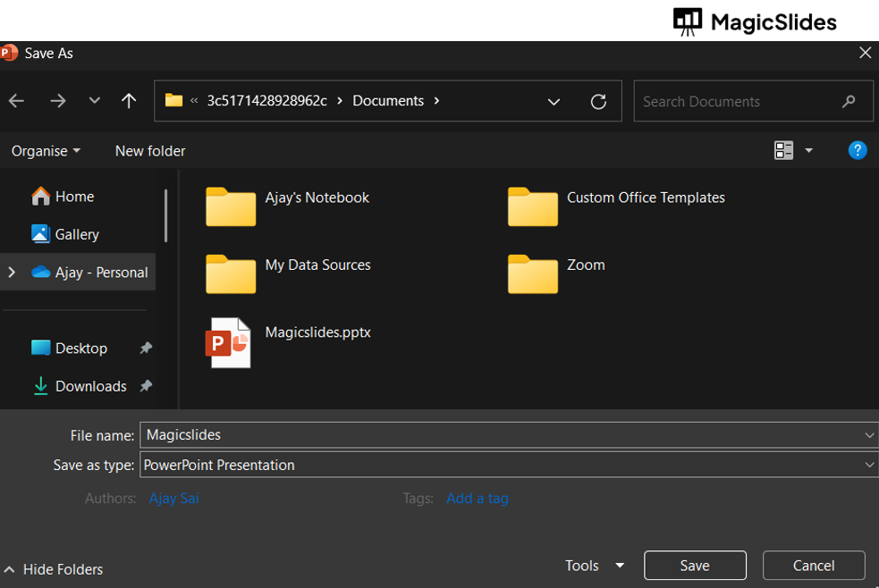The height and width of the screenshot is (588, 879).
Task: Go up one folder level
Action: coord(129,101)
